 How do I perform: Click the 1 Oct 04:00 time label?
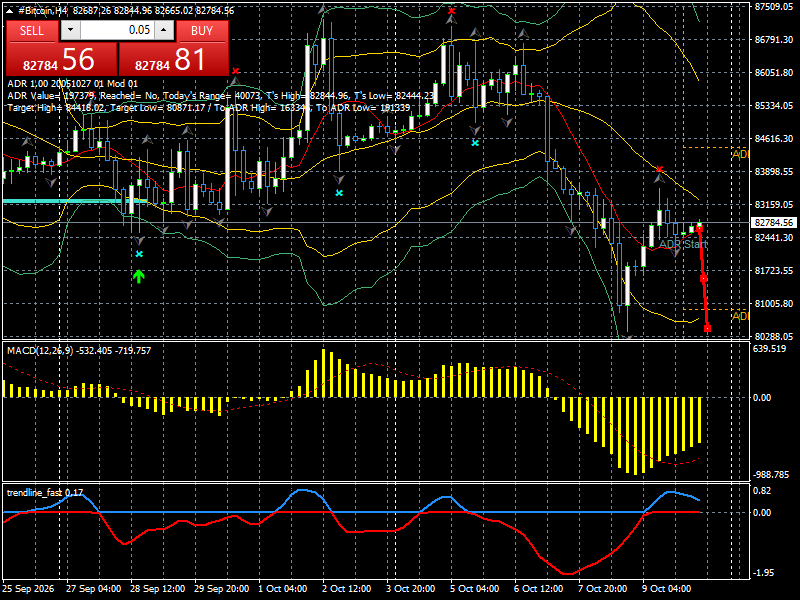pyautogui.click(x=283, y=588)
